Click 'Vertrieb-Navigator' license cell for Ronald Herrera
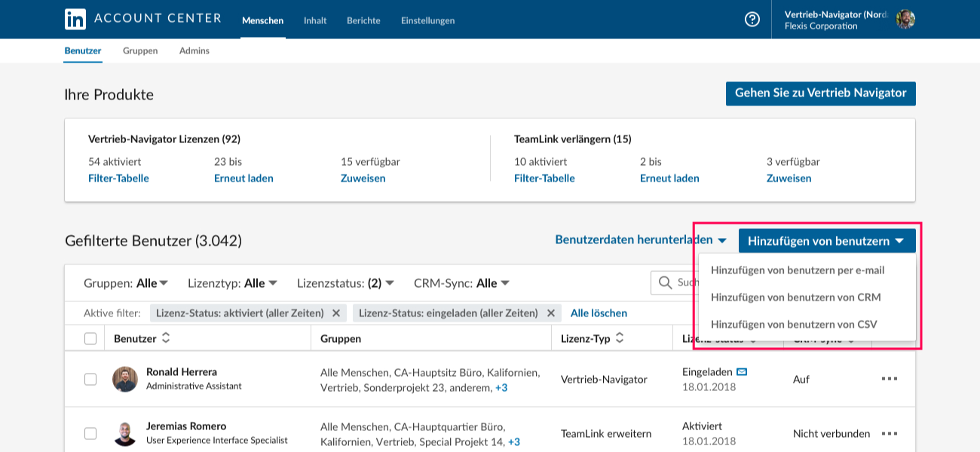This screenshot has height=452, width=980. (x=604, y=379)
